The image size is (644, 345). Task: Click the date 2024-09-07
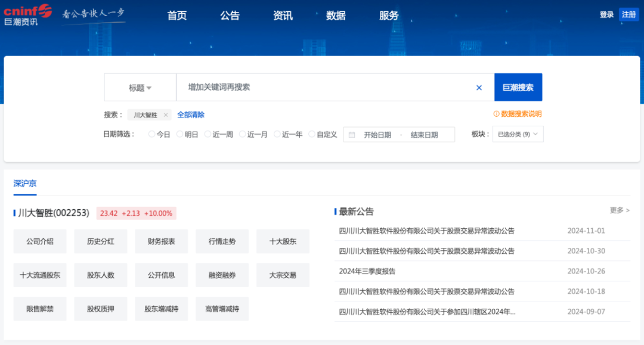click(x=586, y=312)
